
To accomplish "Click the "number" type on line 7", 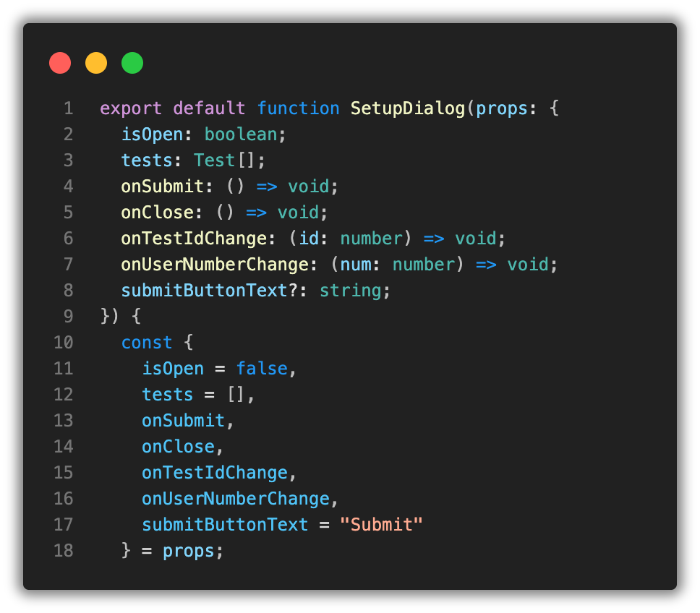I will coord(423,264).
